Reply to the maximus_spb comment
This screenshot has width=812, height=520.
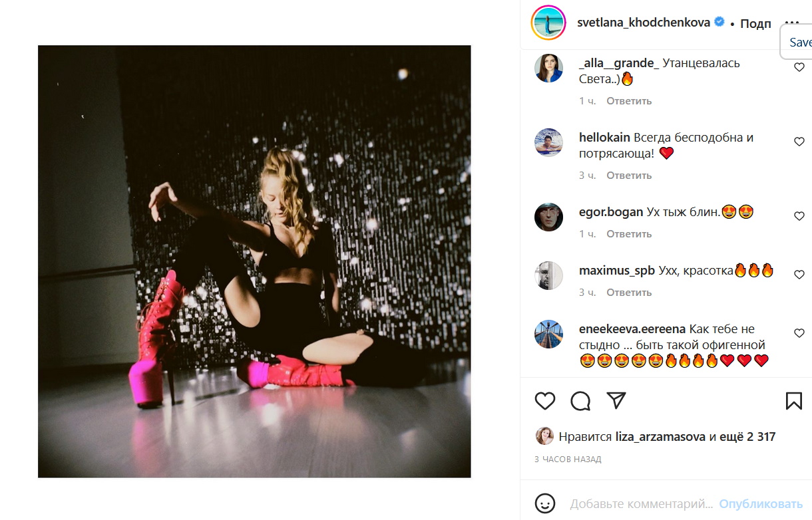click(x=629, y=293)
